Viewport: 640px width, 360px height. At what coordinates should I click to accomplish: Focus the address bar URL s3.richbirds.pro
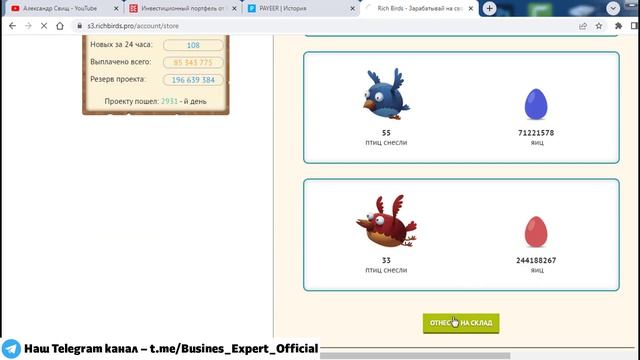click(133, 26)
